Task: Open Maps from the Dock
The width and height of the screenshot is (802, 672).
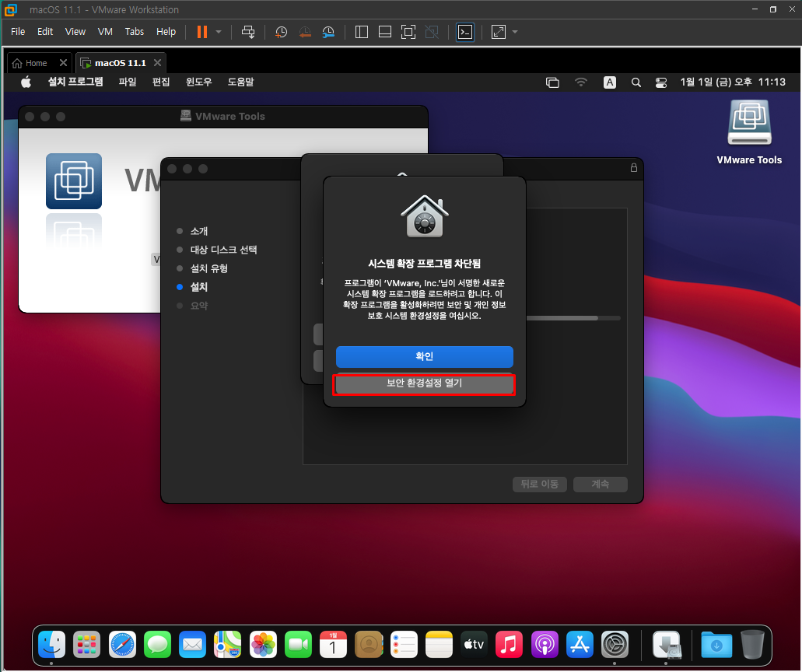Action: [x=228, y=644]
